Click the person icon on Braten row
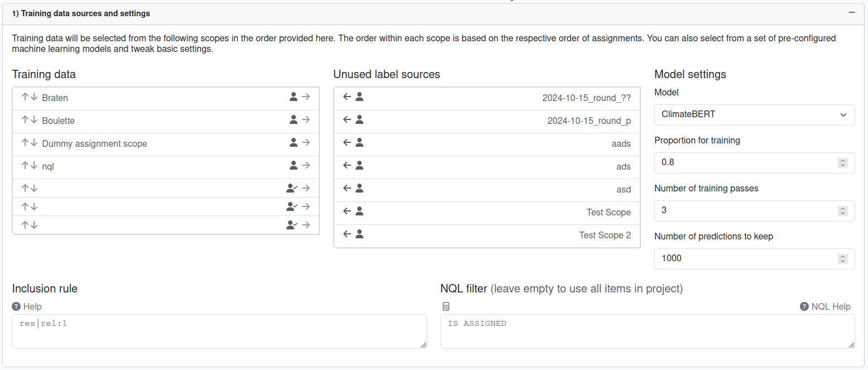This screenshot has width=868, height=370. (294, 97)
